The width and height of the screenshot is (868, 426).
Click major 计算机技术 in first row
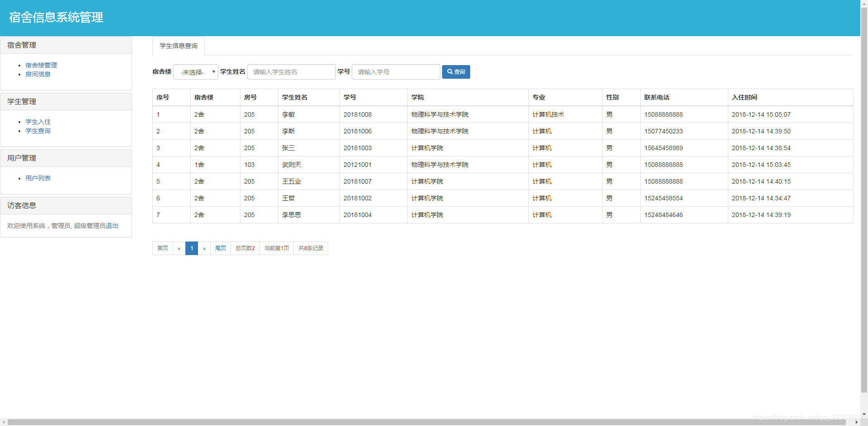pos(548,114)
